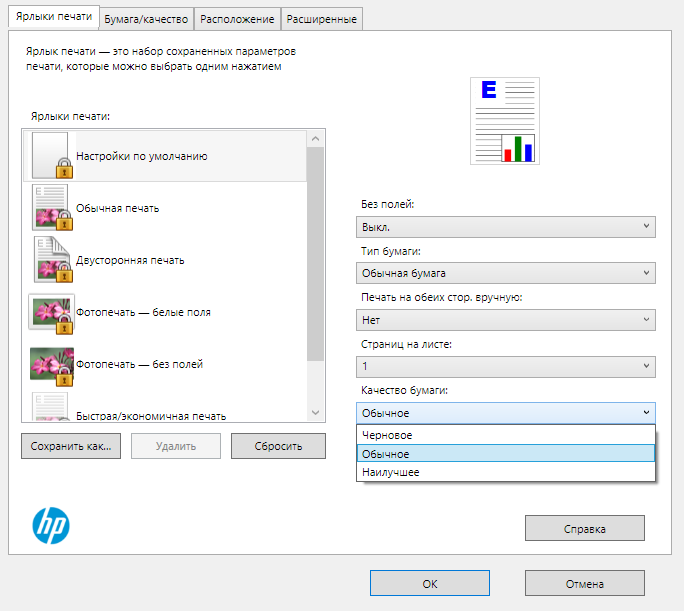Viewport: 684px width, 611px height.
Task: Switch to the Бумага/качество tab
Action: (x=146, y=18)
